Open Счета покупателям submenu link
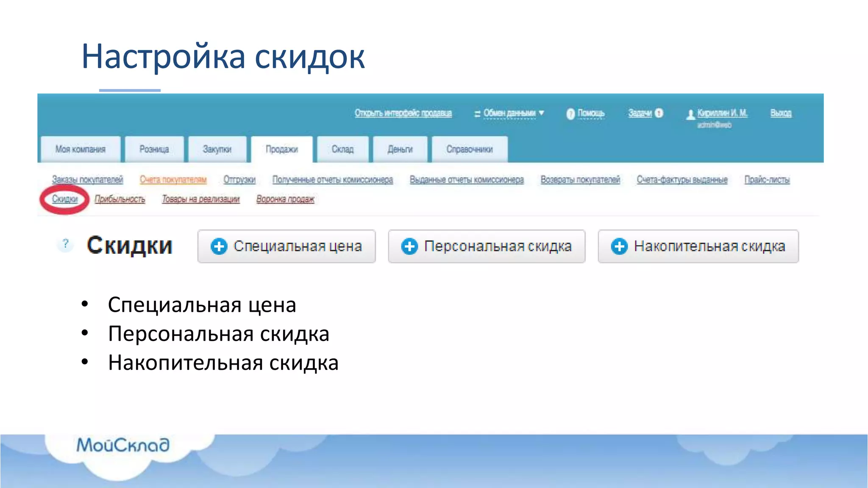The width and height of the screenshot is (868, 488). pyautogui.click(x=173, y=180)
